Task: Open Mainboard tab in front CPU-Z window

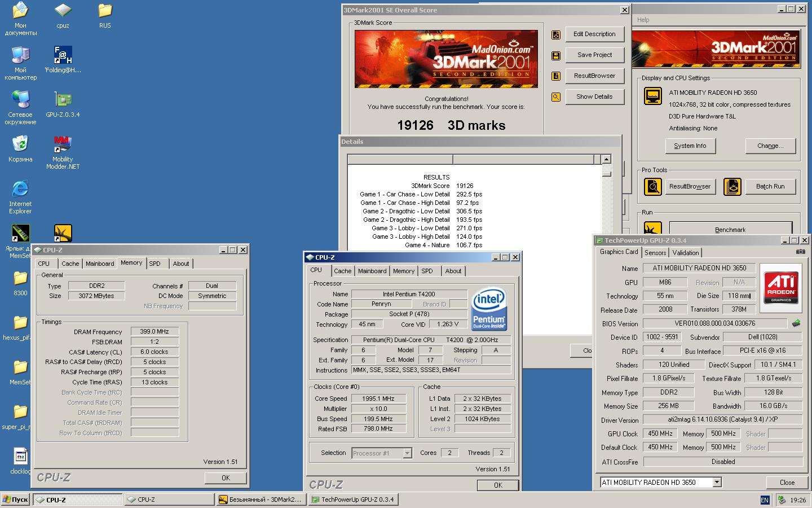Action: (x=372, y=271)
